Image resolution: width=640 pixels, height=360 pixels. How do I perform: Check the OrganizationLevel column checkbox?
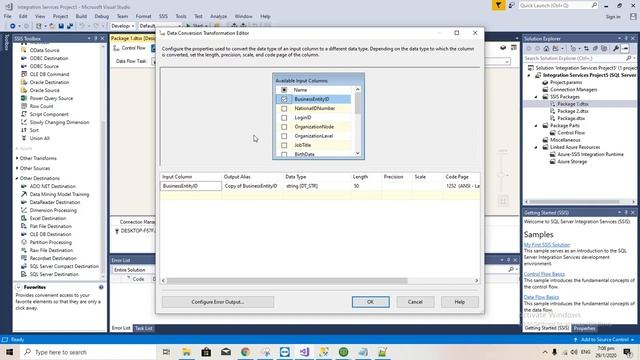(284, 136)
